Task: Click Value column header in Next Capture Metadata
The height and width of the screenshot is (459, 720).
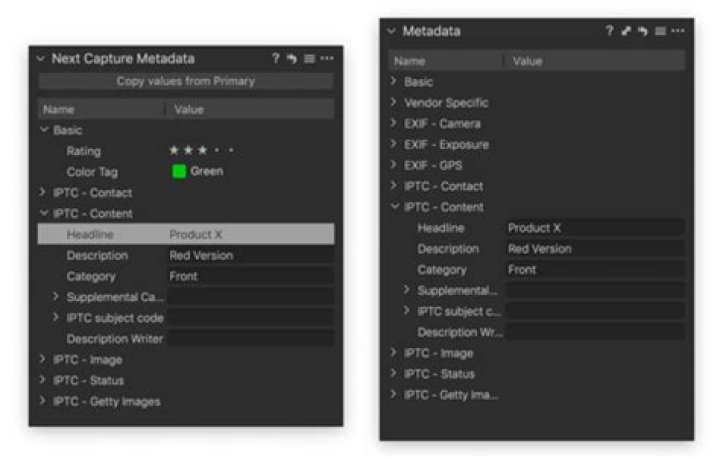Action: 189,109
